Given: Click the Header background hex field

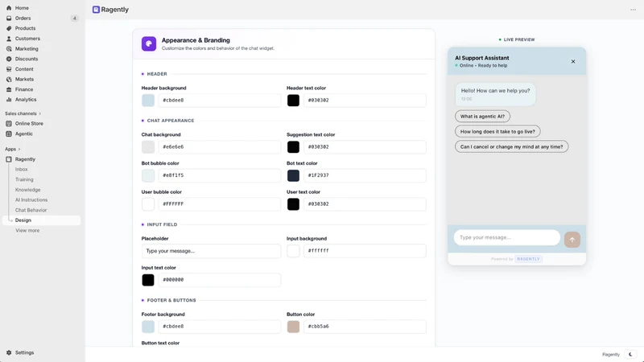Looking at the screenshot, I should [x=220, y=100].
